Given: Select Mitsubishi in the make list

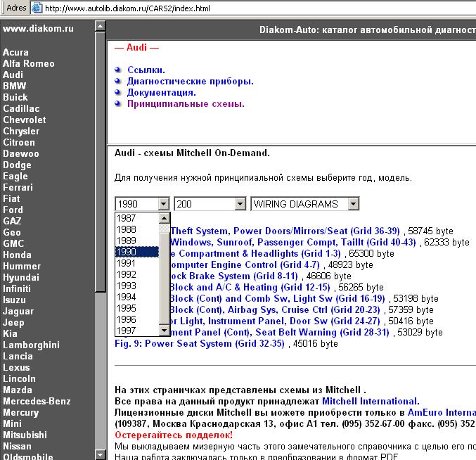Looking at the screenshot, I should 25,435.
